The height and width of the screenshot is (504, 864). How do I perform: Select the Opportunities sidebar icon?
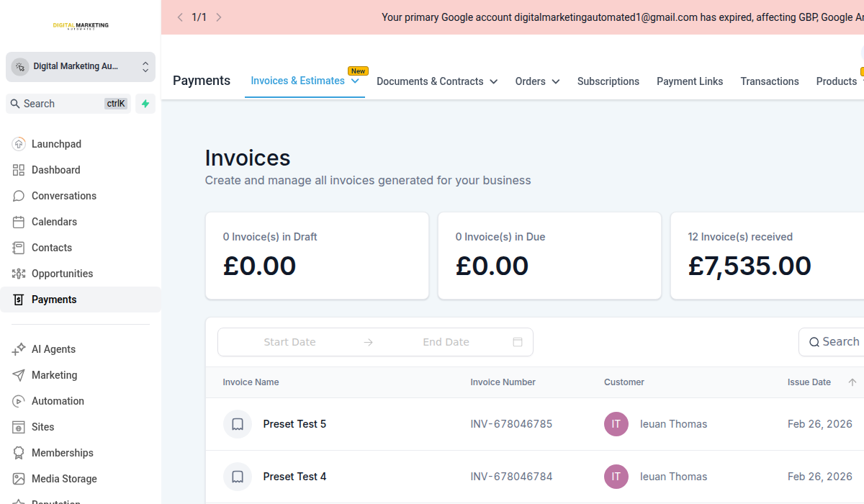click(x=18, y=273)
